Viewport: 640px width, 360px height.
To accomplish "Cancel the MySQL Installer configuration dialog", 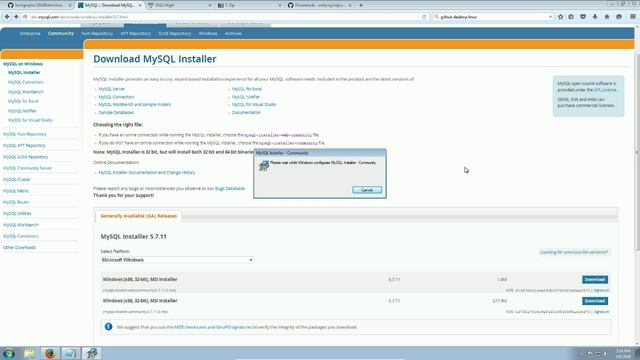I will pos(367,190).
